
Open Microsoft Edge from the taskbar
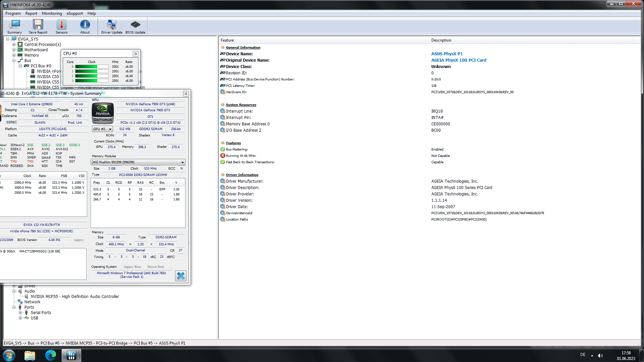click(x=51, y=355)
